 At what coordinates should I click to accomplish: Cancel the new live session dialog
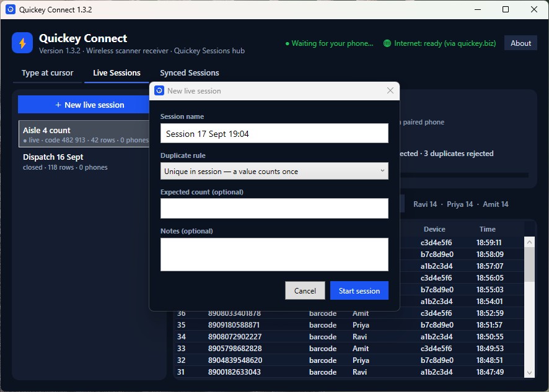click(x=305, y=290)
